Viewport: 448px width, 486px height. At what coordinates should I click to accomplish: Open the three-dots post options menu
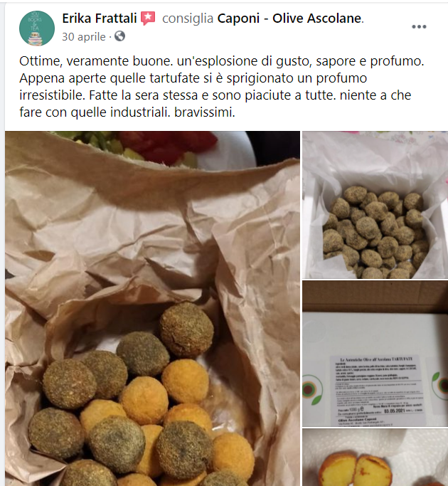coord(419,27)
